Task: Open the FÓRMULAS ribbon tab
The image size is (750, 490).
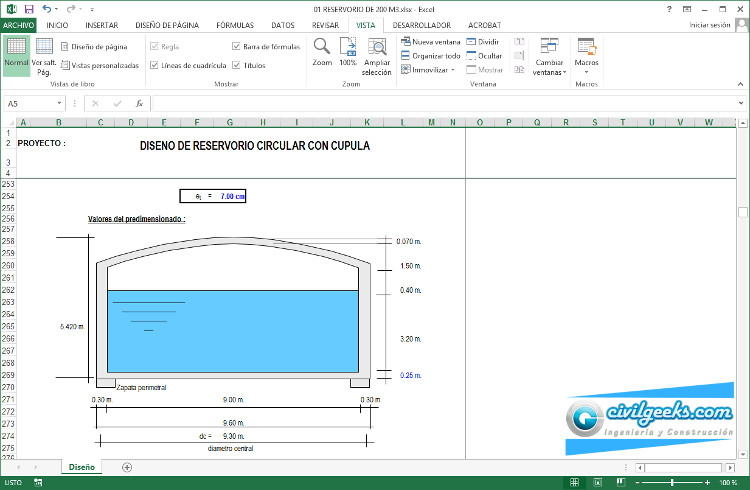Action: pos(235,25)
